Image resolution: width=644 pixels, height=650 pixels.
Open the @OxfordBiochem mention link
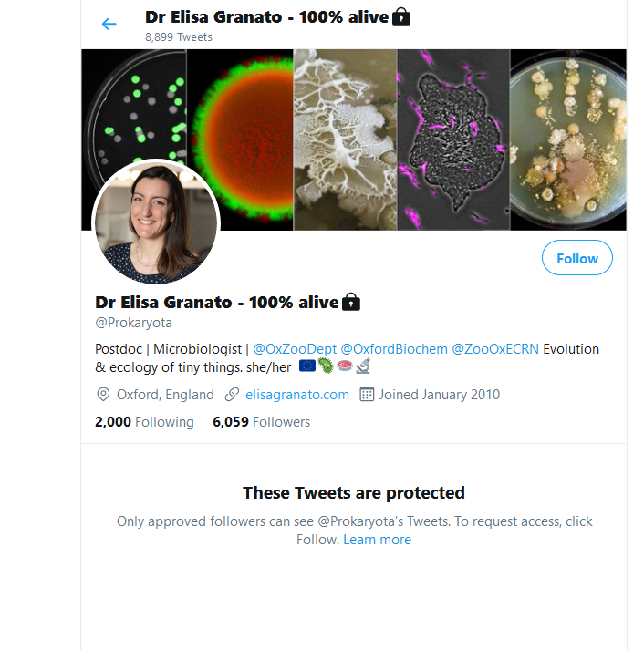click(394, 349)
